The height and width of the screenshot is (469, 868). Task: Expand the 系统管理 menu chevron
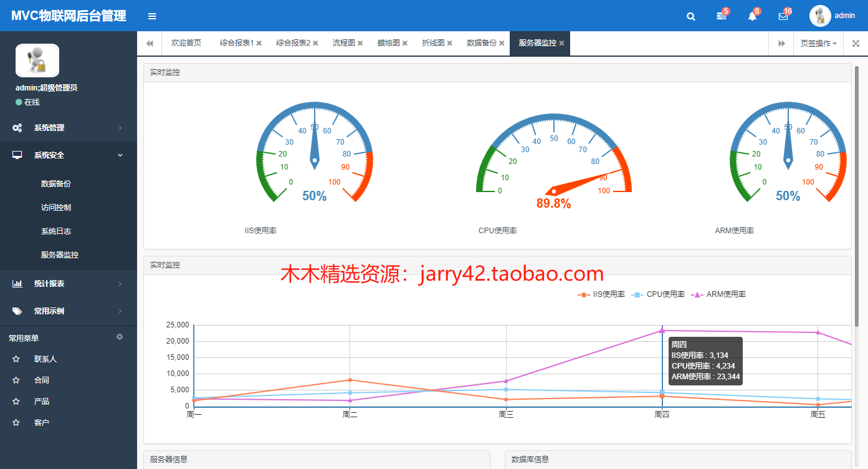tap(120, 128)
